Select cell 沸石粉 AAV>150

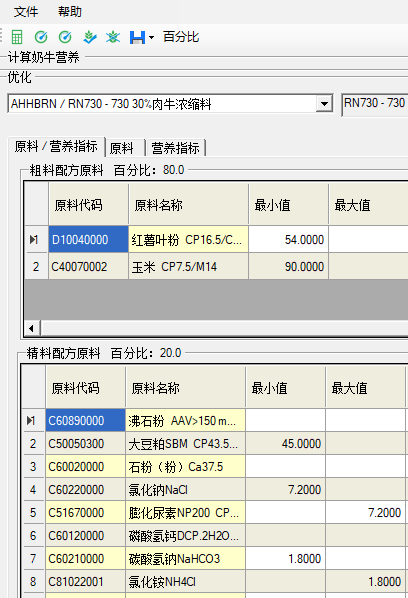click(185, 420)
